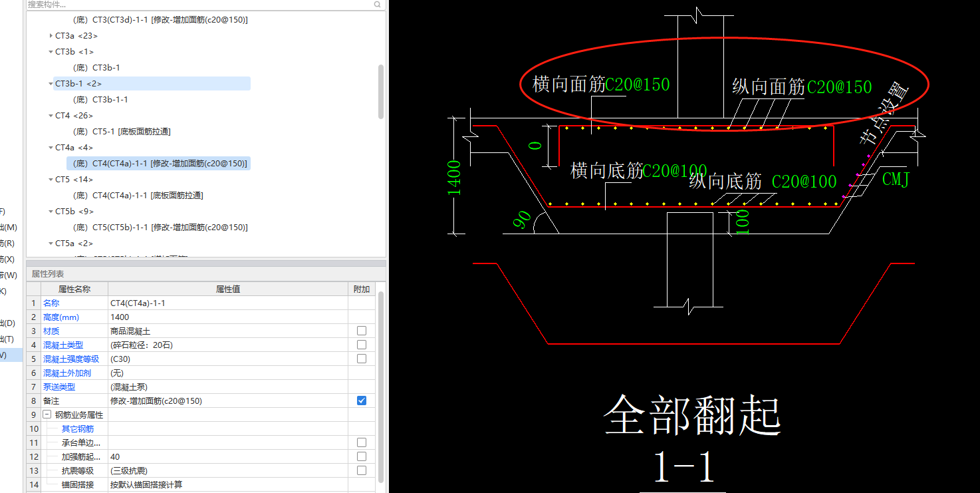Select (底) CT3(CT3d)-1-1 tree item
980x493 pixels.
click(160, 20)
